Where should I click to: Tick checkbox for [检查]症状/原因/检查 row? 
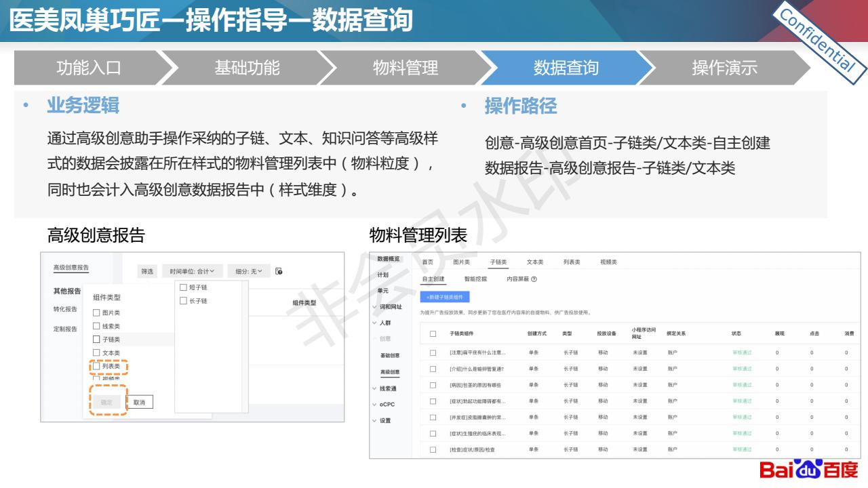(x=433, y=449)
